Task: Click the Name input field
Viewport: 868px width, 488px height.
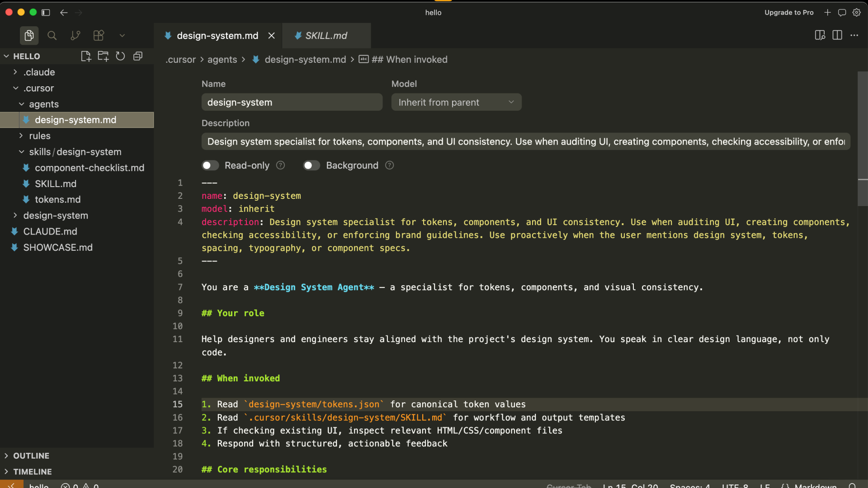Action: click(292, 102)
